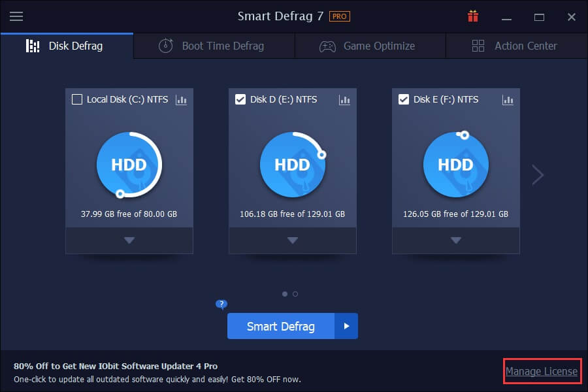Click the HDD circle of Local Disk (C:)
This screenshot has width=588, height=392.
click(129, 165)
